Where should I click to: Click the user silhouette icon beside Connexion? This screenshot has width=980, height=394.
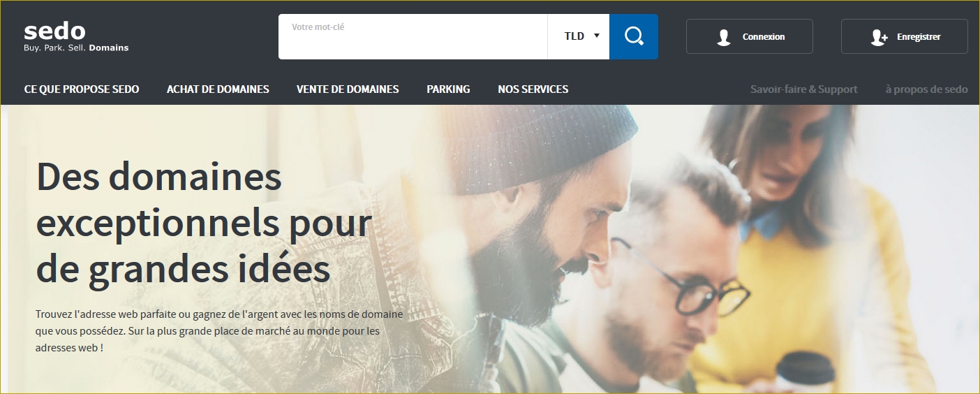[x=724, y=37]
